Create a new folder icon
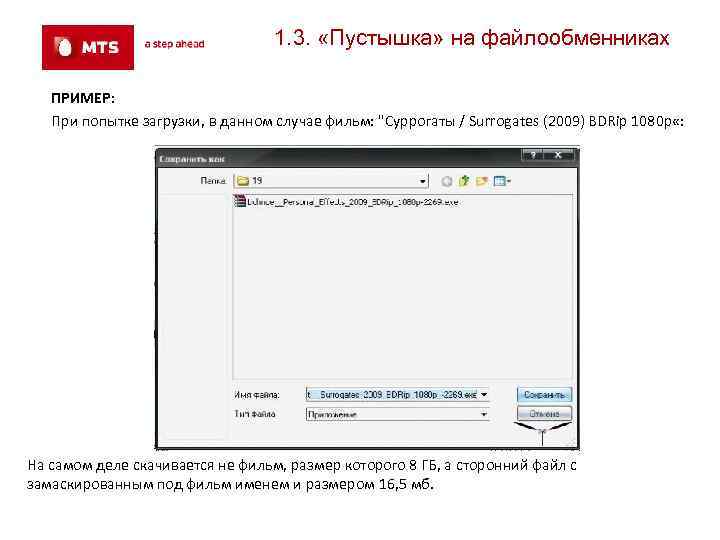This screenshot has width=720, height=540. [481, 181]
